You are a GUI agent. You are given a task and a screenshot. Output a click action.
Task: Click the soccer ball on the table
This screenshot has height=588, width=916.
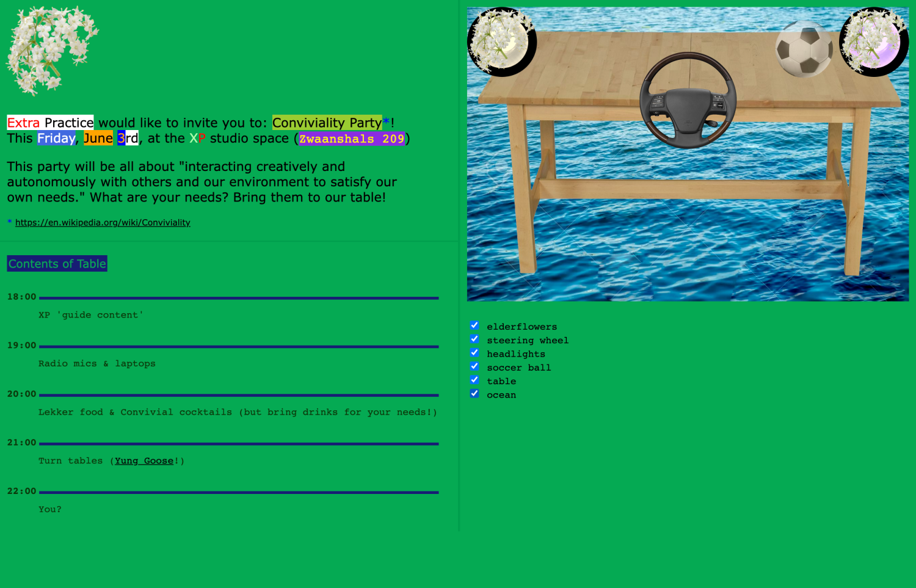[804, 49]
